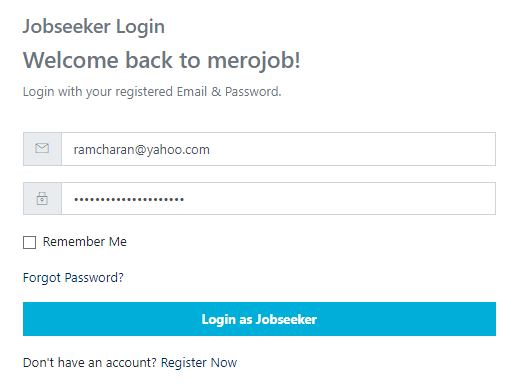This screenshot has height=386, width=524.
Task: Click the Remember Me label text
Action: 85,242
